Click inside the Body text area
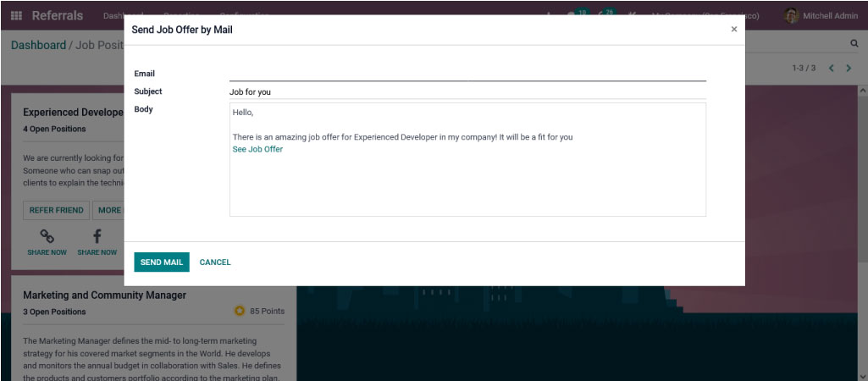Screen dimensions: 868x381 pyautogui.click(x=467, y=159)
